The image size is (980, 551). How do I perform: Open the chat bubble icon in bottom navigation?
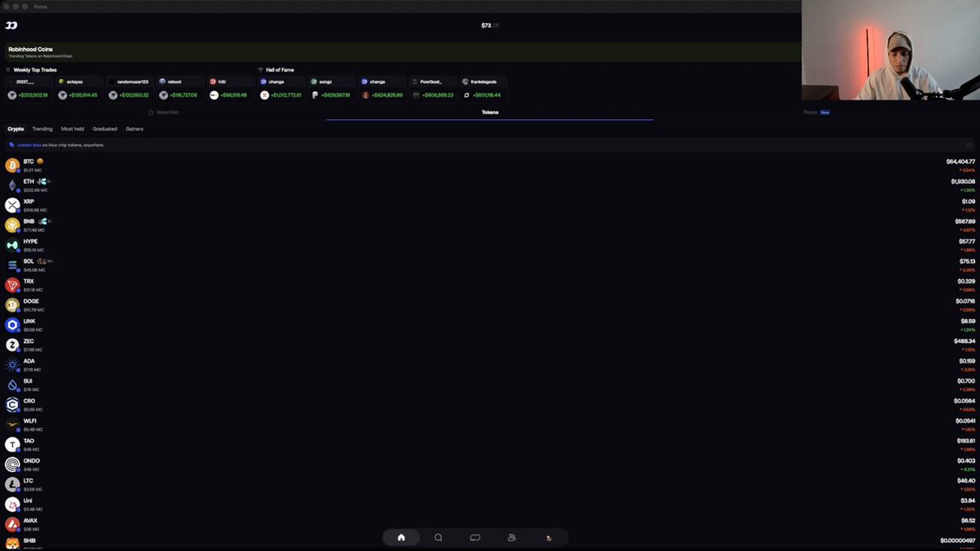(x=475, y=537)
